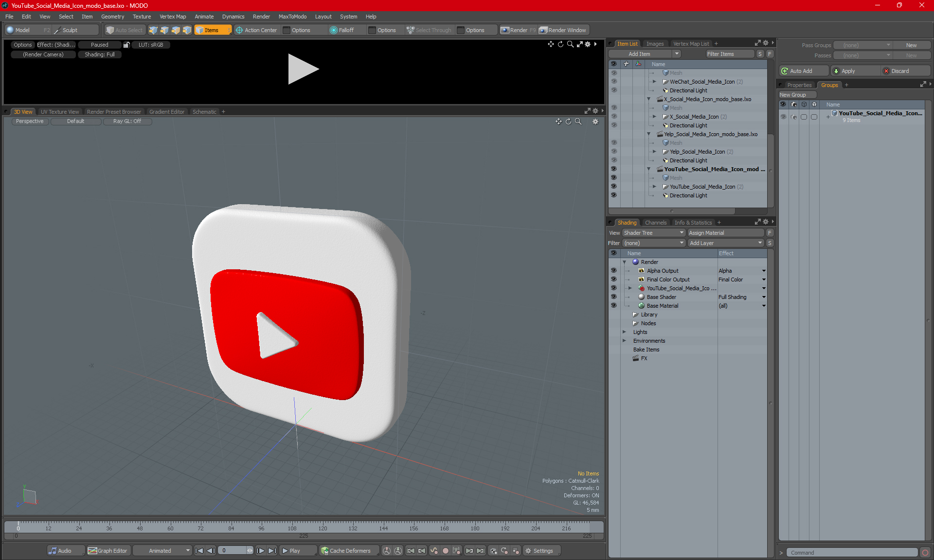Select the Materials selection mode icon
The image size is (934, 560).
click(187, 30)
